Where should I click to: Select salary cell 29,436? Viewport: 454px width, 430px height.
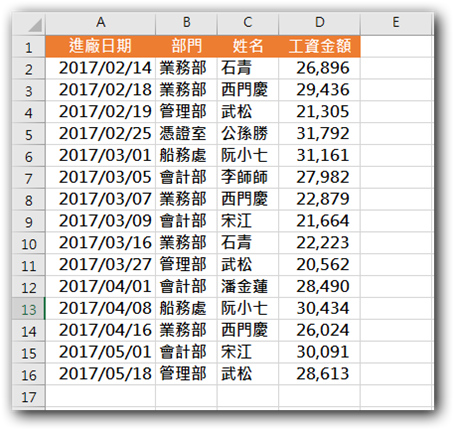tap(319, 90)
